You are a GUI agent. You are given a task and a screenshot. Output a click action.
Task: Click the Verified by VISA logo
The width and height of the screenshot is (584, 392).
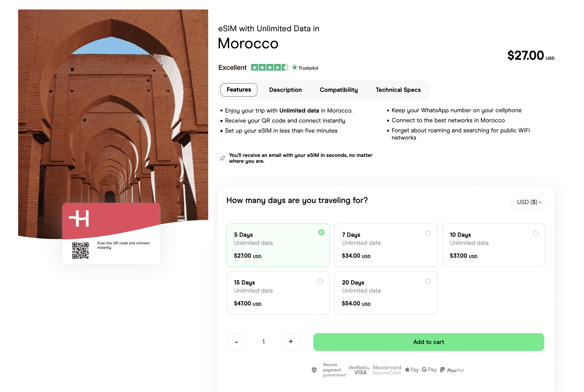click(x=359, y=370)
